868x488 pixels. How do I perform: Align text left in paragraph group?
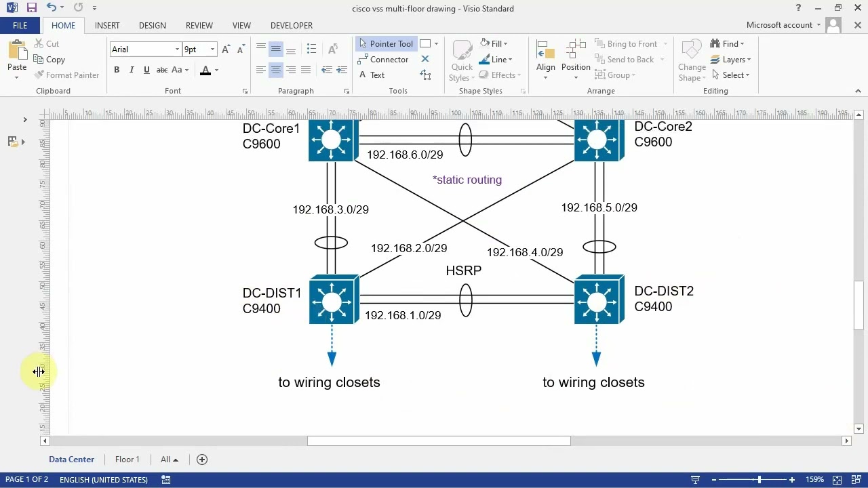(260, 70)
